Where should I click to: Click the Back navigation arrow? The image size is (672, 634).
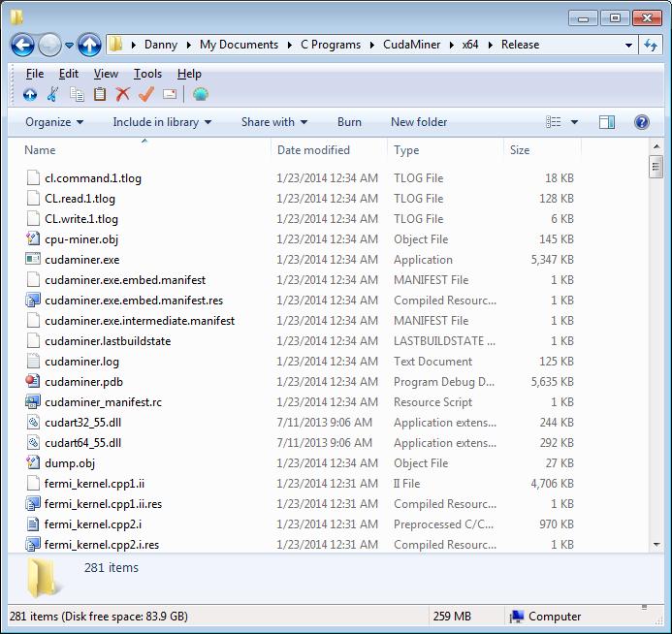click(22, 45)
